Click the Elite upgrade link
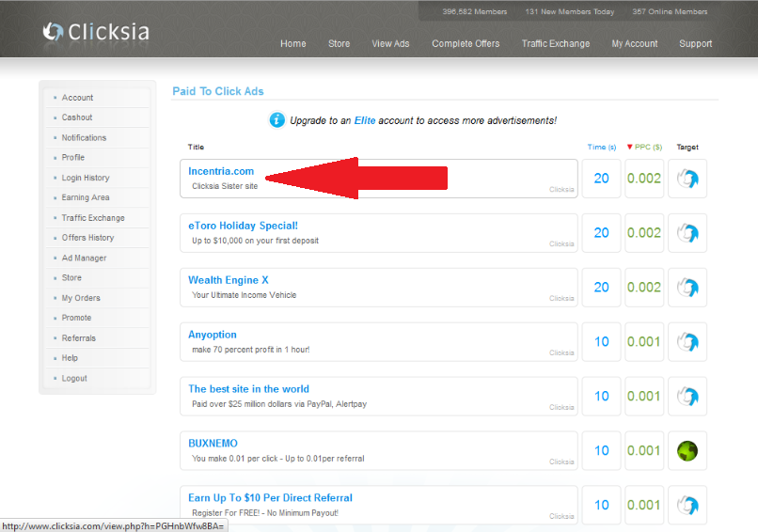758x532 pixels. (365, 120)
